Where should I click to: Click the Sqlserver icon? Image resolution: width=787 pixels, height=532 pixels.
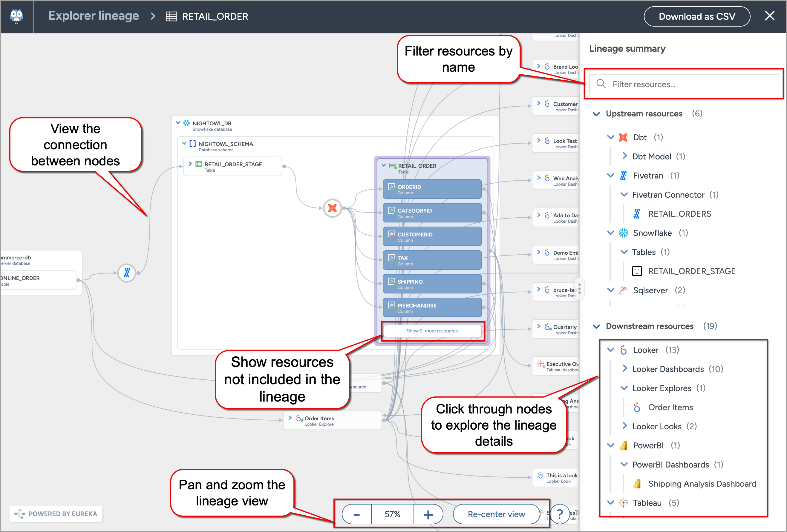(623, 290)
